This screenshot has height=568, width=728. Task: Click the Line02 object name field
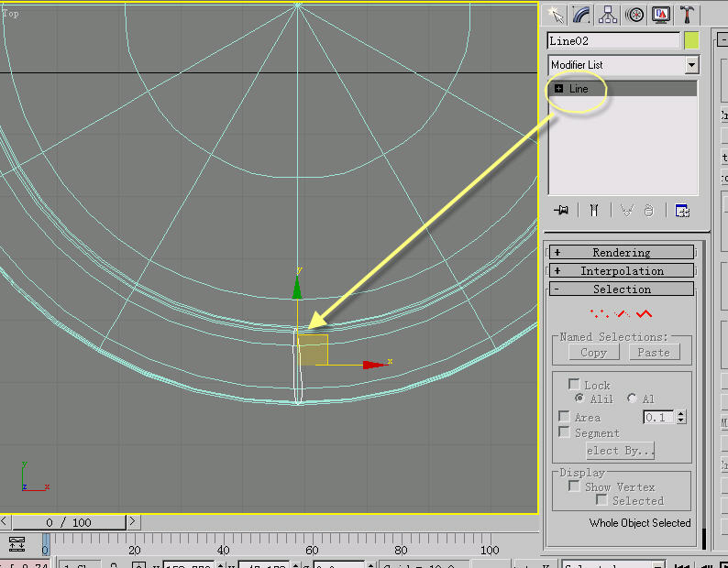(x=613, y=41)
